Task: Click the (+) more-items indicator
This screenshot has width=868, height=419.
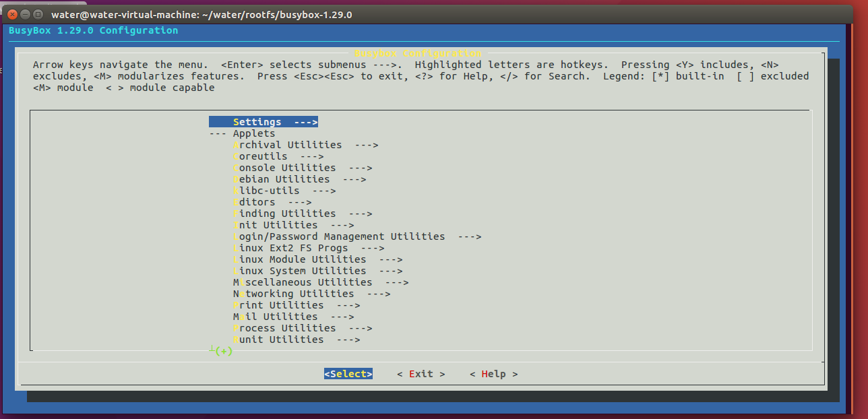Action: 223,351
